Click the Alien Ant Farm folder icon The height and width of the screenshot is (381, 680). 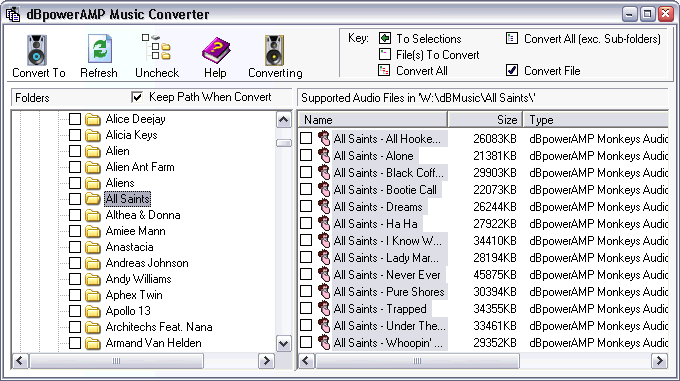pos(93,167)
